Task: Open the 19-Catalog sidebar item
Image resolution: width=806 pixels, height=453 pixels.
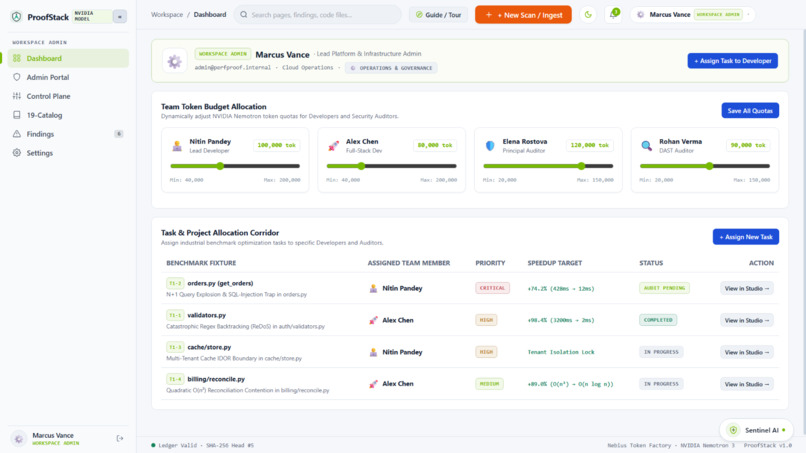Action: [x=68, y=115]
